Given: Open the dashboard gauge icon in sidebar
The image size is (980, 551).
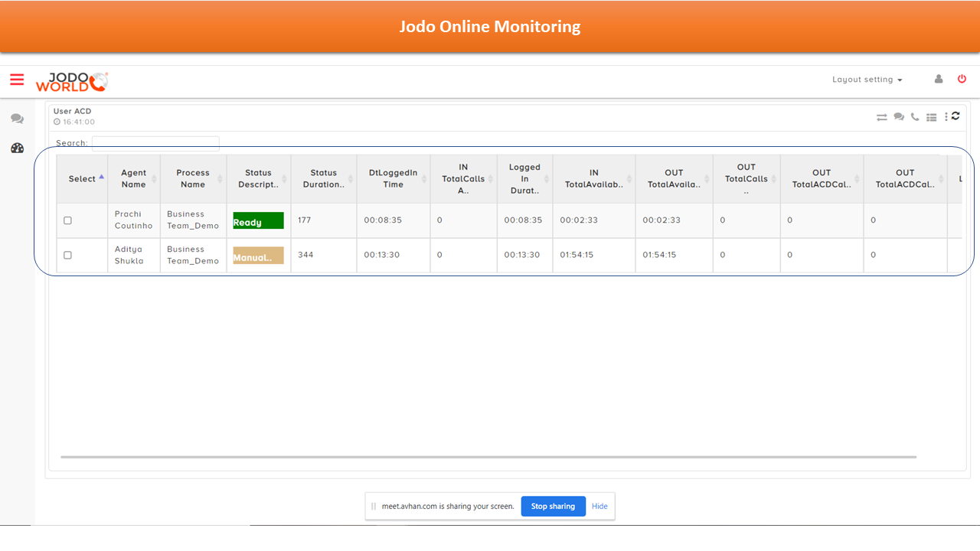Looking at the screenshot, I should click(17, 148).
